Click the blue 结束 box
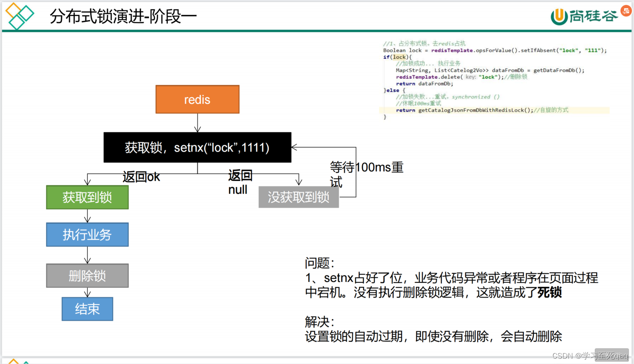634x364 pixels. [x=87, y=309]
